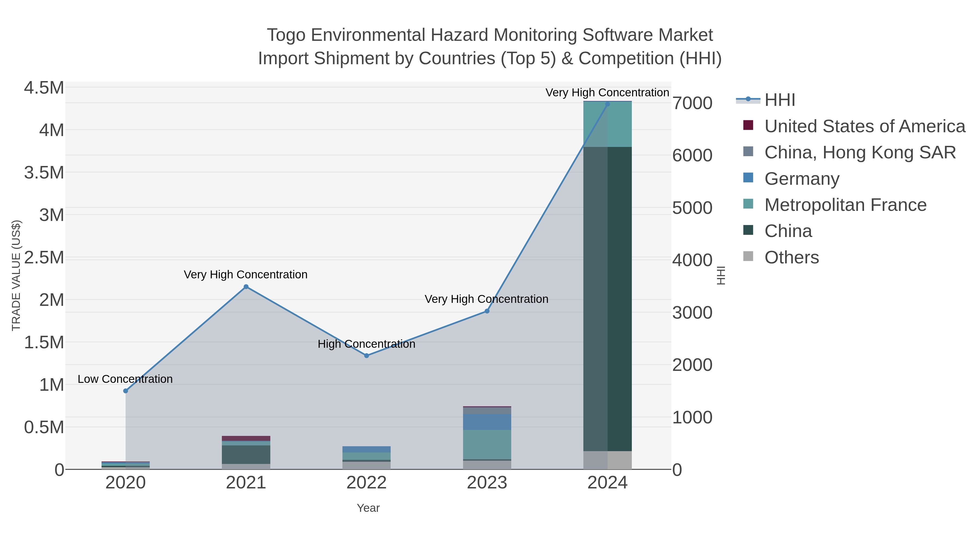Click the 2023 x-axis tick label
This screenshot has height=551, width=980.
coord(487,483)
